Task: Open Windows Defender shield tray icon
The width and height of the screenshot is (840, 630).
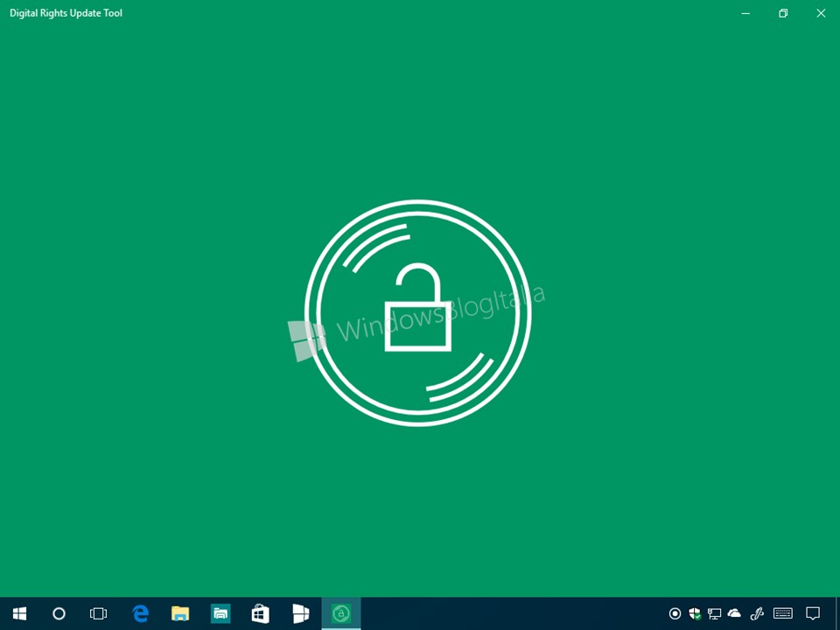Action: (x=695, y=613)
